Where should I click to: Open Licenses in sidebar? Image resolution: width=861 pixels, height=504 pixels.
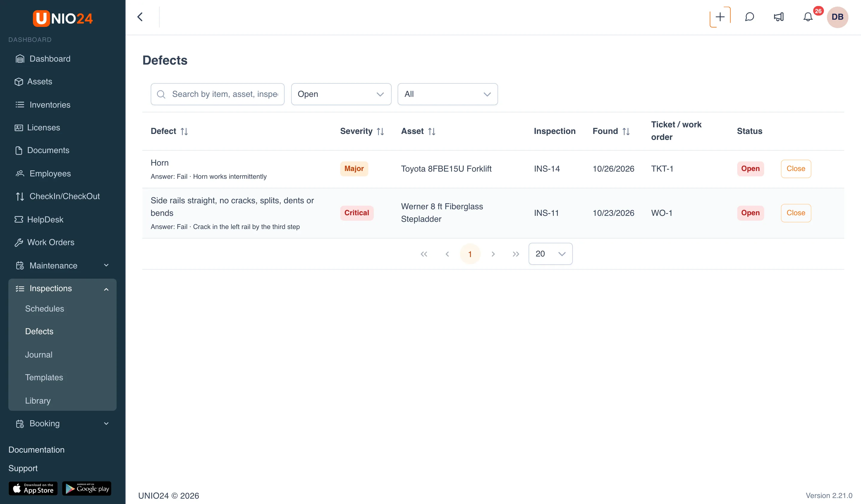point(62,127)
